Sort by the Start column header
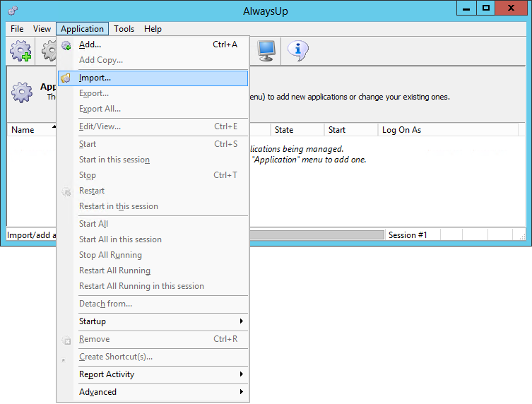 pos(351,130)
